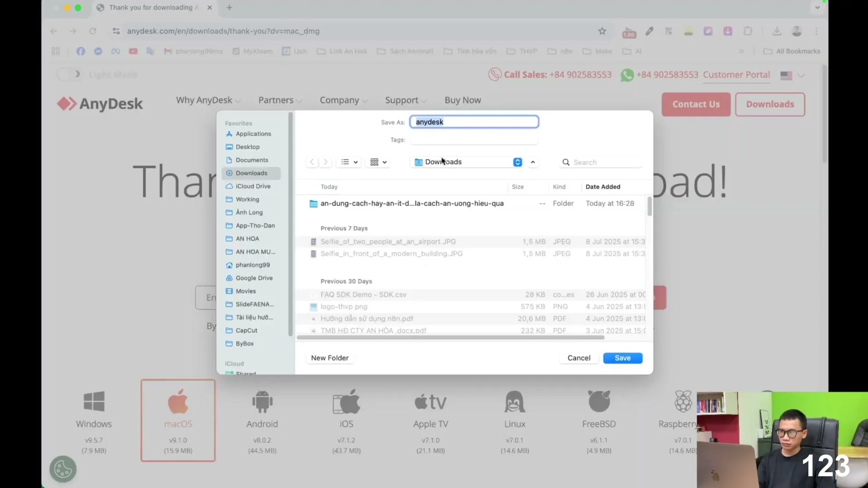Choose the Android download icon

[x=262, y=402]
